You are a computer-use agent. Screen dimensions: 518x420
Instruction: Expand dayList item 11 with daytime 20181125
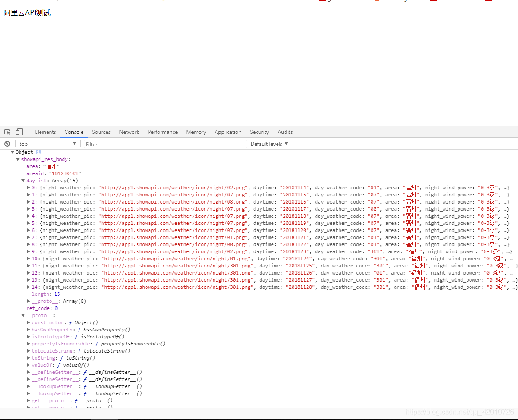(x=28, y=266)
